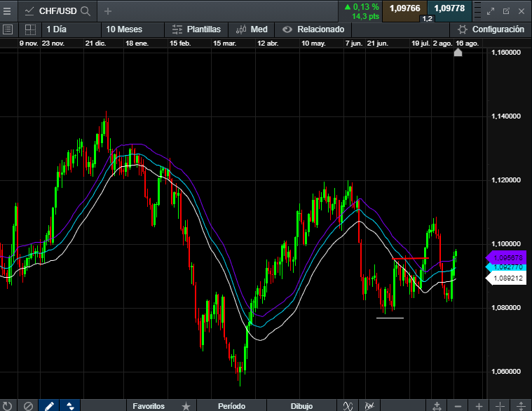Click the 1,080000 price axis label
Screen dimensions: 532x411
pos(506,307)
